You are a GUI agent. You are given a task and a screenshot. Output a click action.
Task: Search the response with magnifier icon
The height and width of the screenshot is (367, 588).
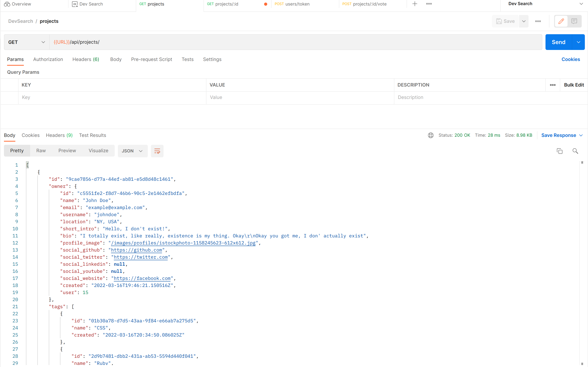click(x=575, y=151)
